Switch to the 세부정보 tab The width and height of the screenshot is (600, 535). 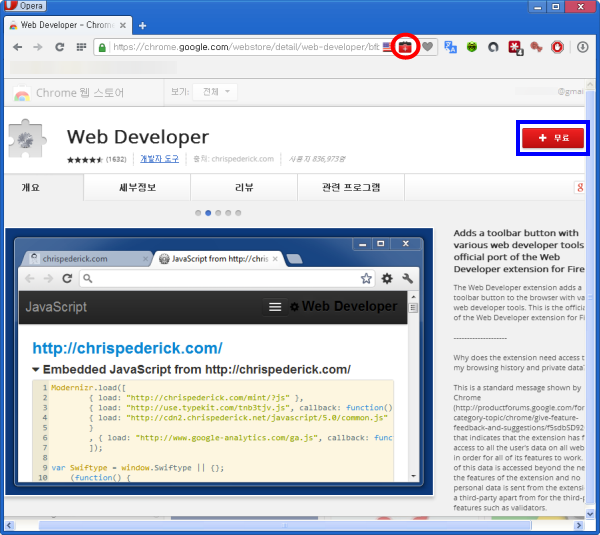tap(137, 187)
